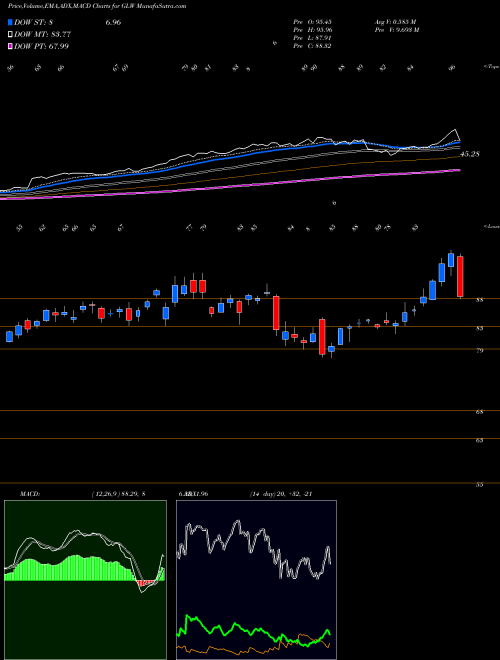The height and width of the screenshot is (660, 500).
Task: Click the 'MACD:' panel heading
Action: [x=29, y=494]
